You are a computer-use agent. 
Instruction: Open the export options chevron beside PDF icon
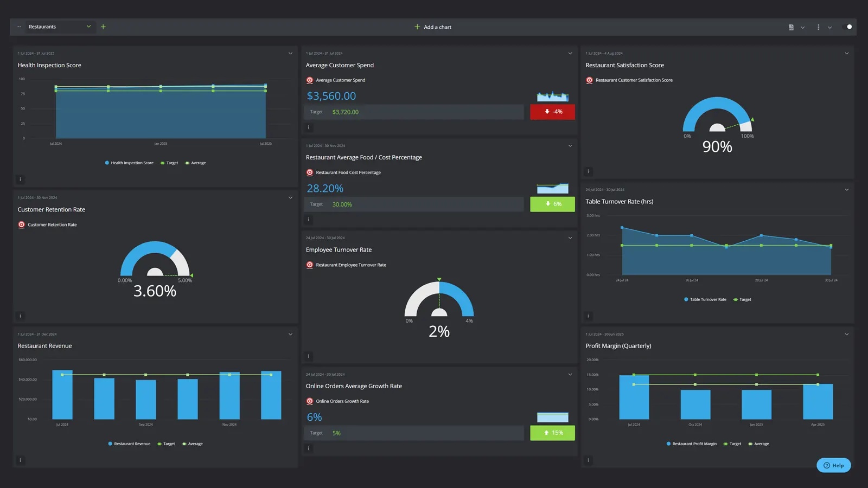pyautogui.click(x=803, y=27)
